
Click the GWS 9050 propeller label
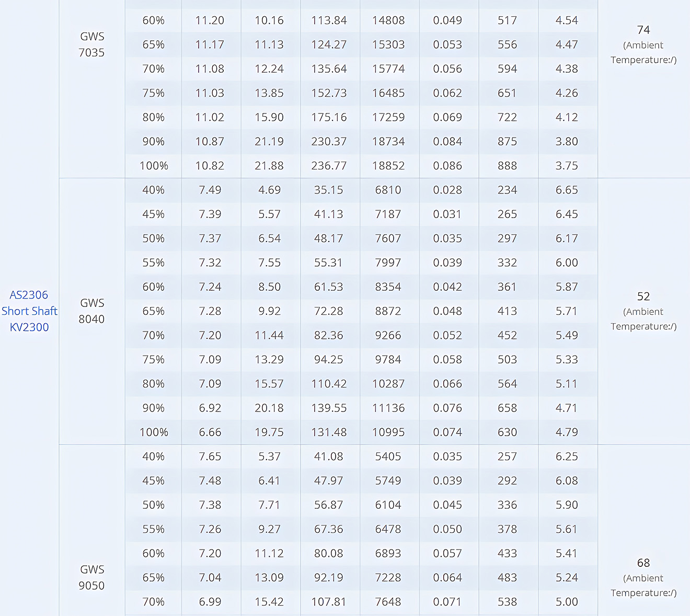click(92, 577)
